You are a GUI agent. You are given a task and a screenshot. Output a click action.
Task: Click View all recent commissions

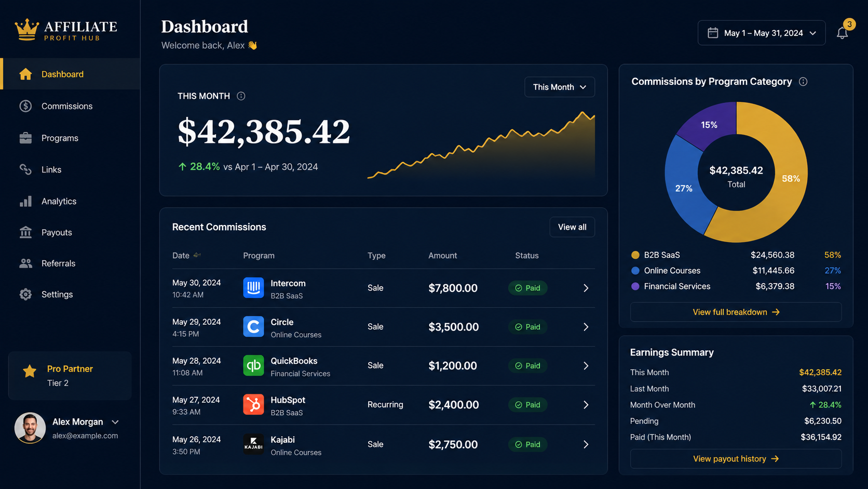point(572,227)
